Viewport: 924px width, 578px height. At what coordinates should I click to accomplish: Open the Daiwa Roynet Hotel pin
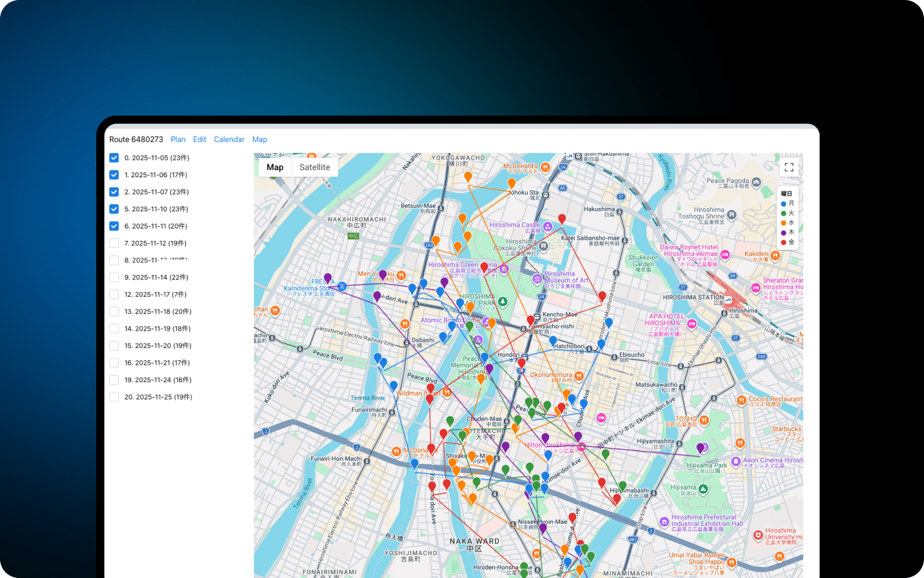[724, 255]
